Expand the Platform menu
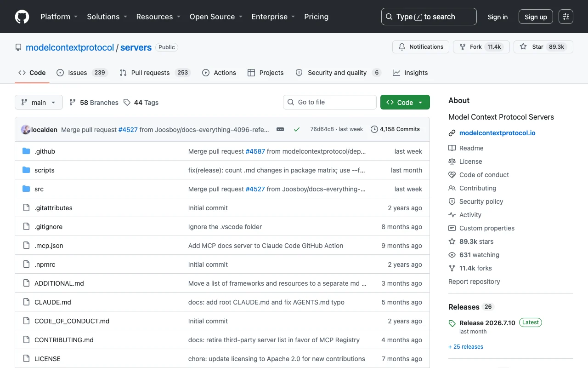The height and width of the screenshot is (368, 588). pyautogui.click(x=59, y=17)
